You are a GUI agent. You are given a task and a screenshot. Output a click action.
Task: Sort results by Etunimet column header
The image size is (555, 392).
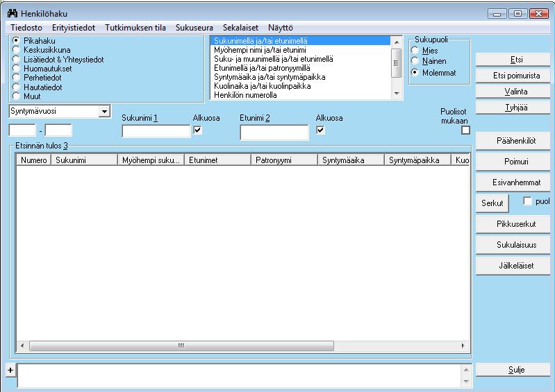pyautogui.click(x=217, y=160)
